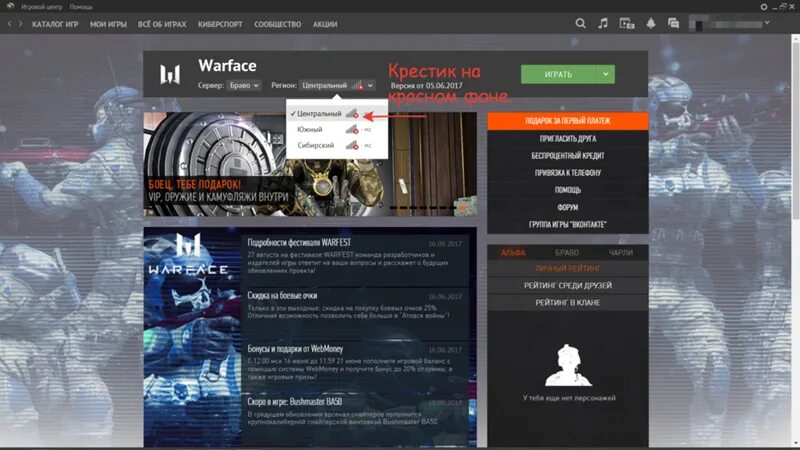Click Версия от 05.06.2017 text
The image size is (800, 450).
click(427, 86)
